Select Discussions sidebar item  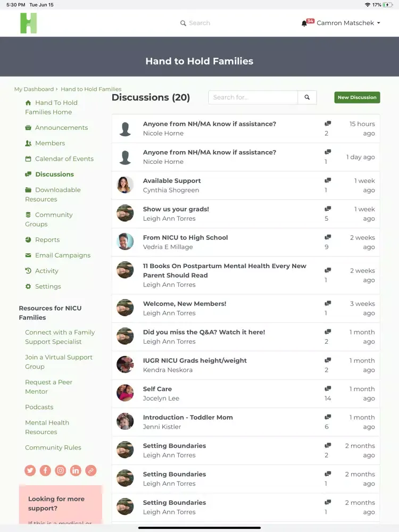pos(55,174)
